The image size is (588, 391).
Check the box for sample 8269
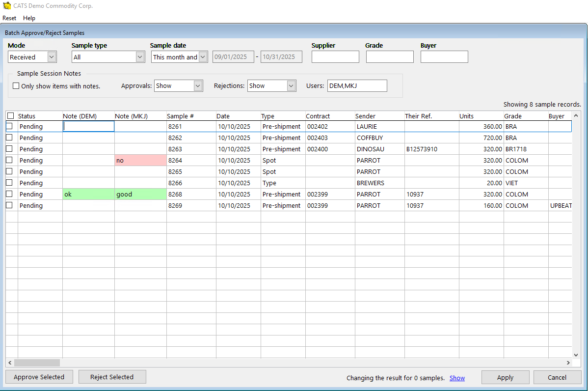click(9, 205)
